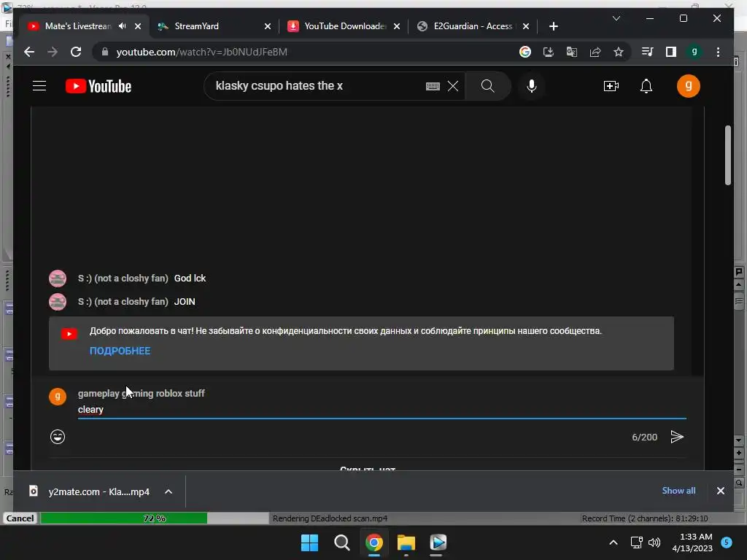Share this page icon
This screenshot has width=747, height=560.
595,52
